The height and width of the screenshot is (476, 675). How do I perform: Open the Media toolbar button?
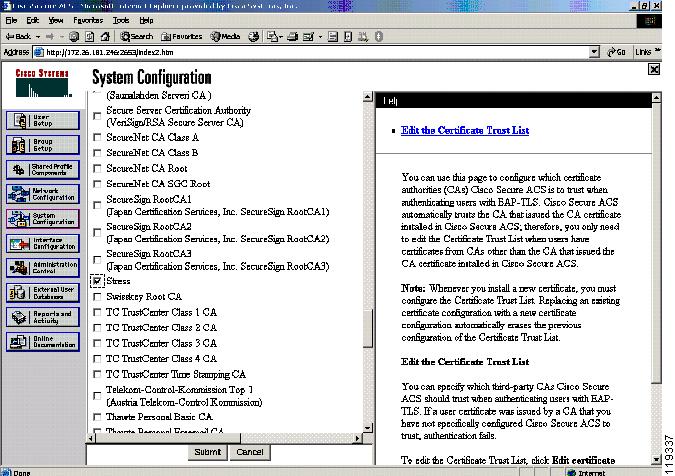click(225, 37)
